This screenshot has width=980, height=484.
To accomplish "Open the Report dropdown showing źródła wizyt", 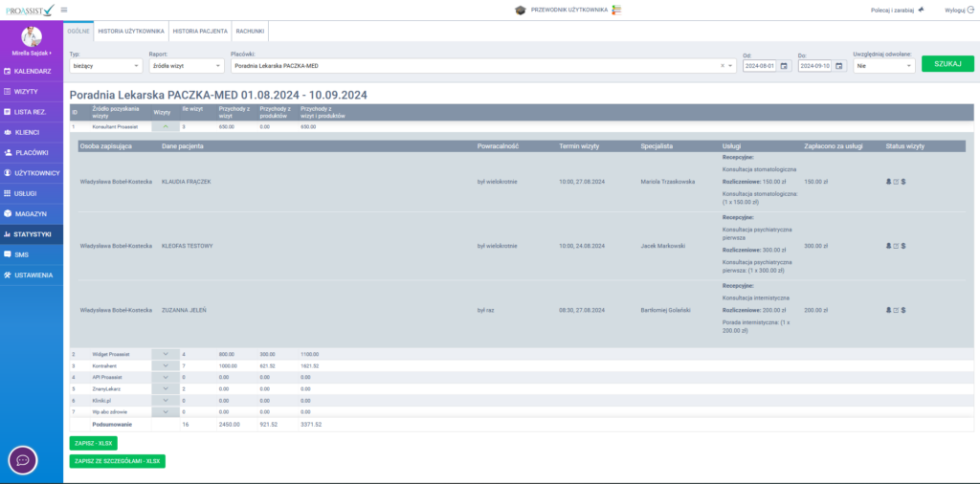I will (x=186, y=66).
